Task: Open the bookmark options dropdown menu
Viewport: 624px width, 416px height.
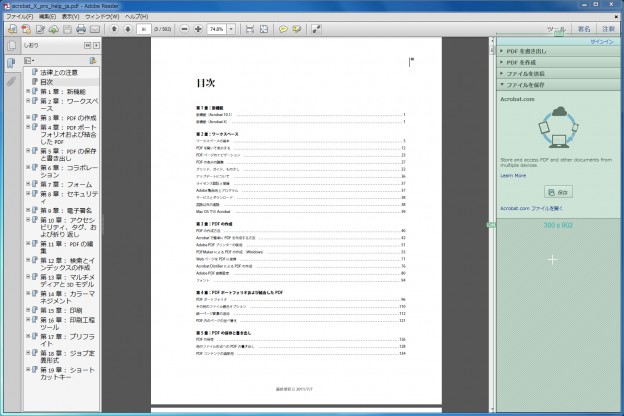Action: [29, 61]
